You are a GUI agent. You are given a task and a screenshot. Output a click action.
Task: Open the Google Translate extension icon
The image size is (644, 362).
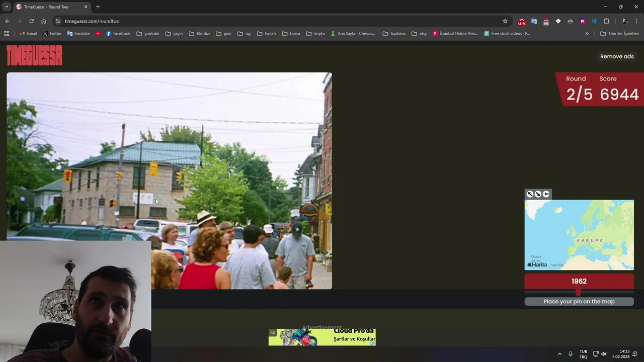(x=534, y=21)
